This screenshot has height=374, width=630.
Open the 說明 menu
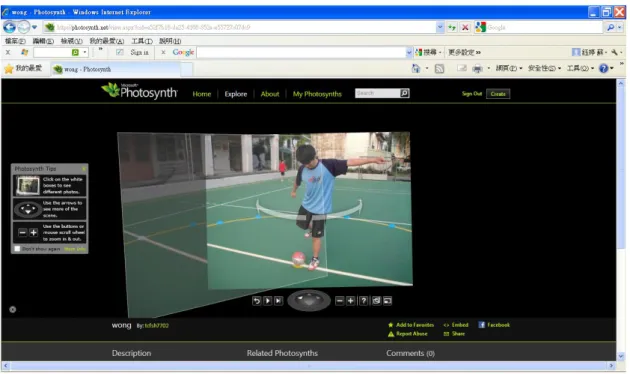170,41
